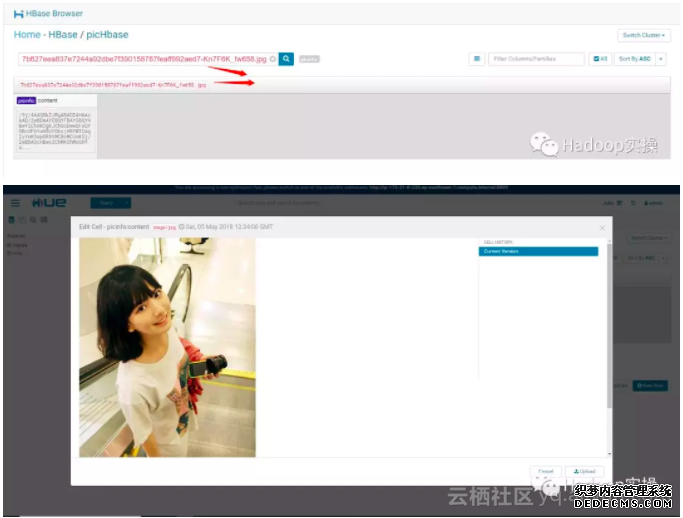Close the Edit Cell dialog
This screenshot has width=683, height=518.
pos(601,228)
